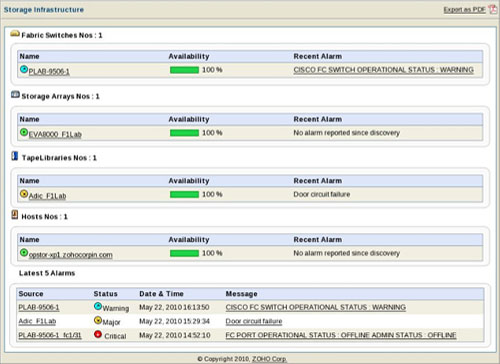Screen dimensions: 500x364
Task: Click the 100 % value in Fabric Switches row
Action: tap(212, 70)
